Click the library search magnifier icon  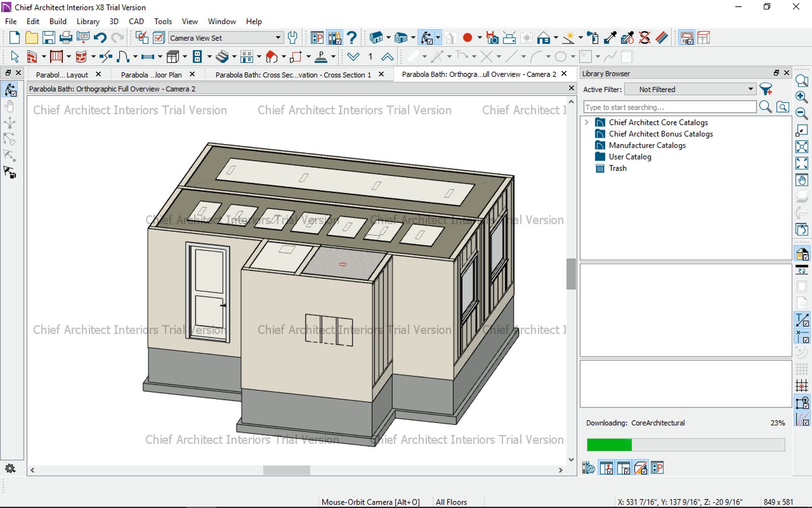coord(765,107)
